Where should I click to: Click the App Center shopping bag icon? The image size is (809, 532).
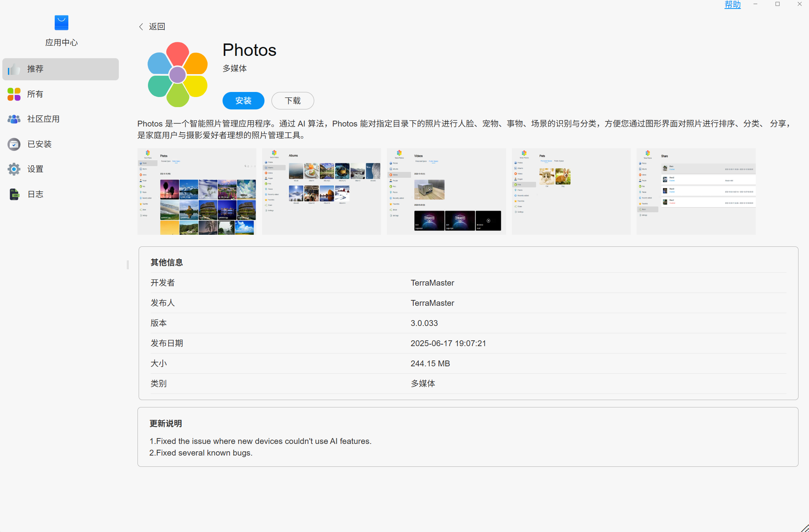[61, 23]
